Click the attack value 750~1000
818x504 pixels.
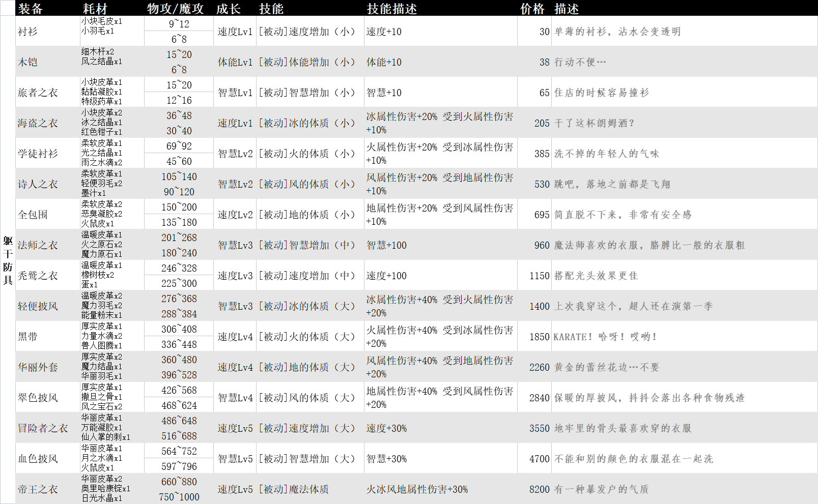[179, 496]
